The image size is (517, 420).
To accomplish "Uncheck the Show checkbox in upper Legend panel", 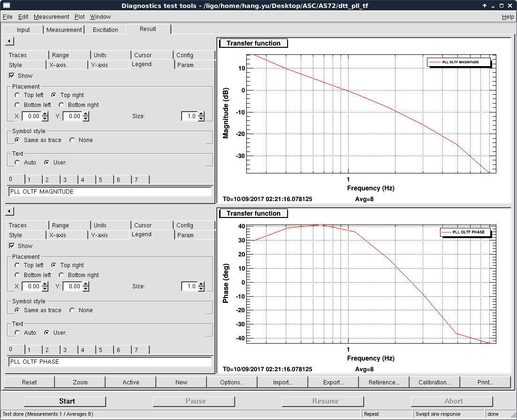I will click(12, 75).
